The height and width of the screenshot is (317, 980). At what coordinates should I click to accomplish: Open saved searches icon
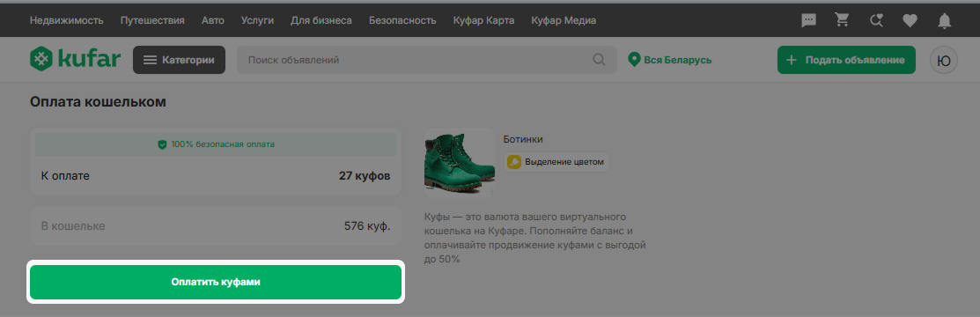click(876, 20)
